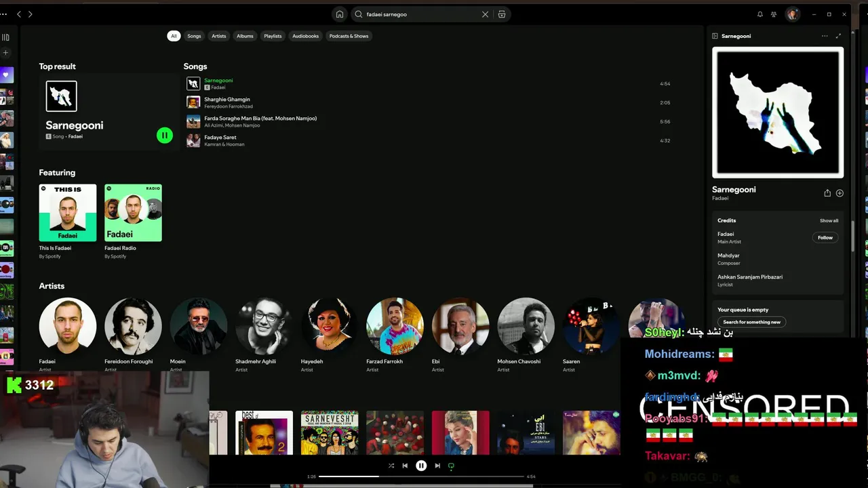The width and height of the screenshot is (868, 488).
Task: Add Sarnegooni to Liked Songs
Action: coord(840,193)
